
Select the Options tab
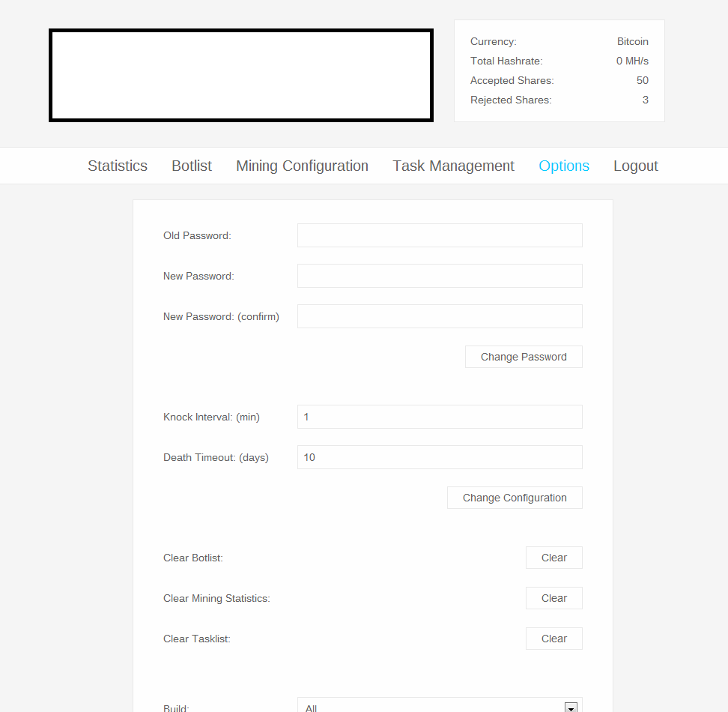pyautogui.click(x=564, y=166)
